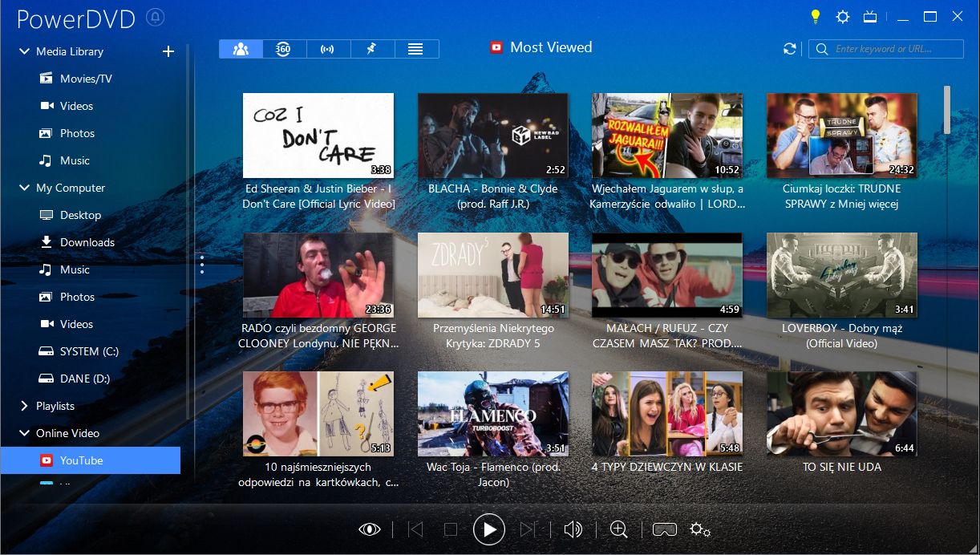Viewport: 980px width, 555px height.
Task: Click the sidebar resize dots handle
Action: [202, 265]
